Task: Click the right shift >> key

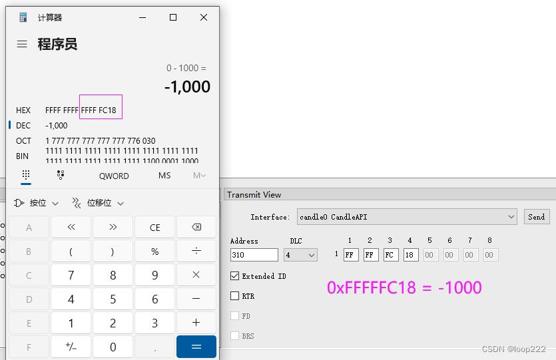Action: (113, 227)
